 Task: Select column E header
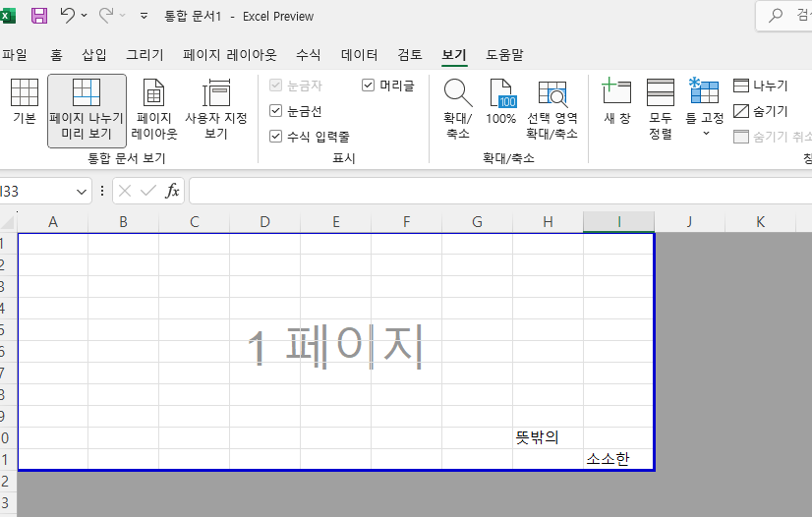(x=336, y=222)
